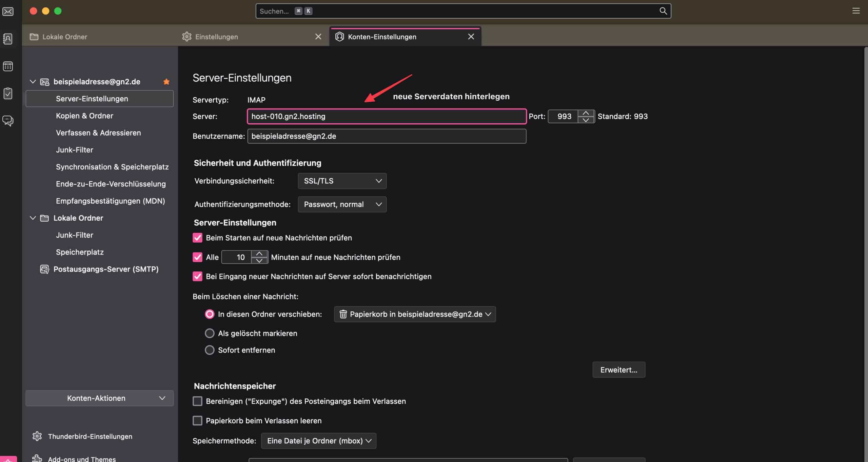
Task: Close the Konten-Einstellungen tab
Action: (x=471, y=37)
